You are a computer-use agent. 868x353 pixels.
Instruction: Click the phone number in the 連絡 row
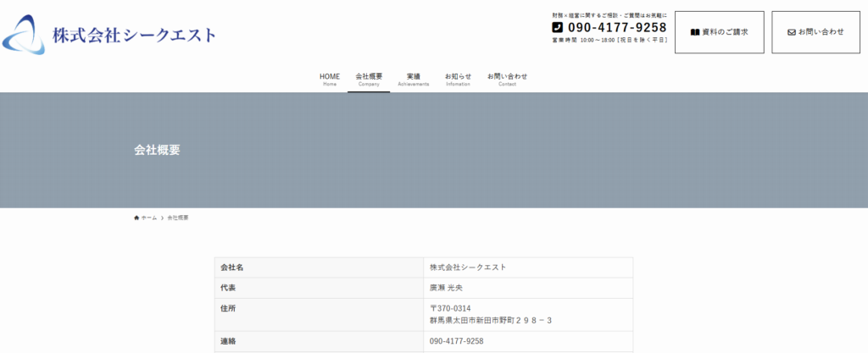(456, 341)
